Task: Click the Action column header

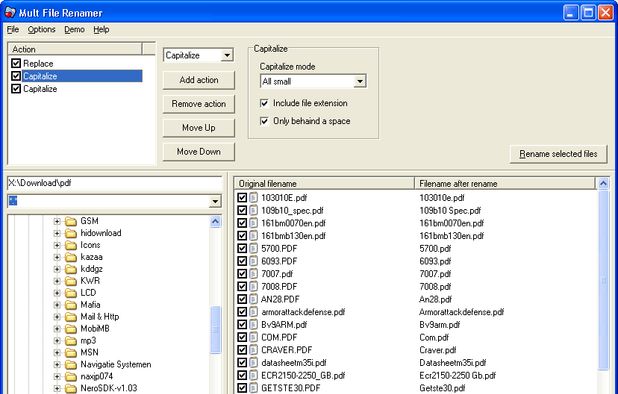Action: click(75, 49)
